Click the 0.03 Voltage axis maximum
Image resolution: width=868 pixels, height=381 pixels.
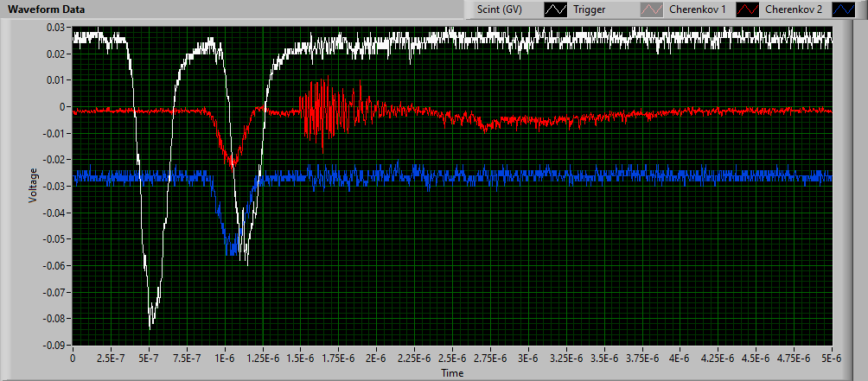pos(57,27)
